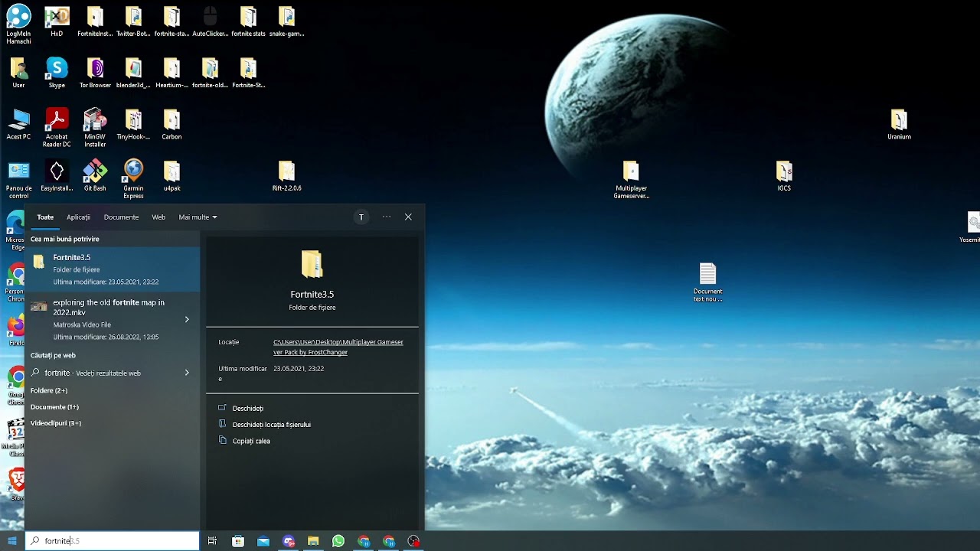980x551 pixels.
Task: Click the Windows Start button
Action: point(12,541)
